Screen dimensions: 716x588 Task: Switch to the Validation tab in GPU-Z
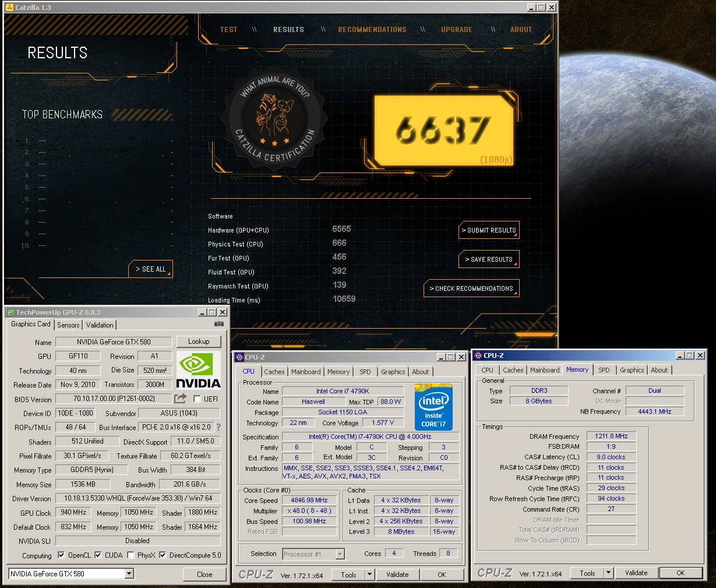pos(100,325)
